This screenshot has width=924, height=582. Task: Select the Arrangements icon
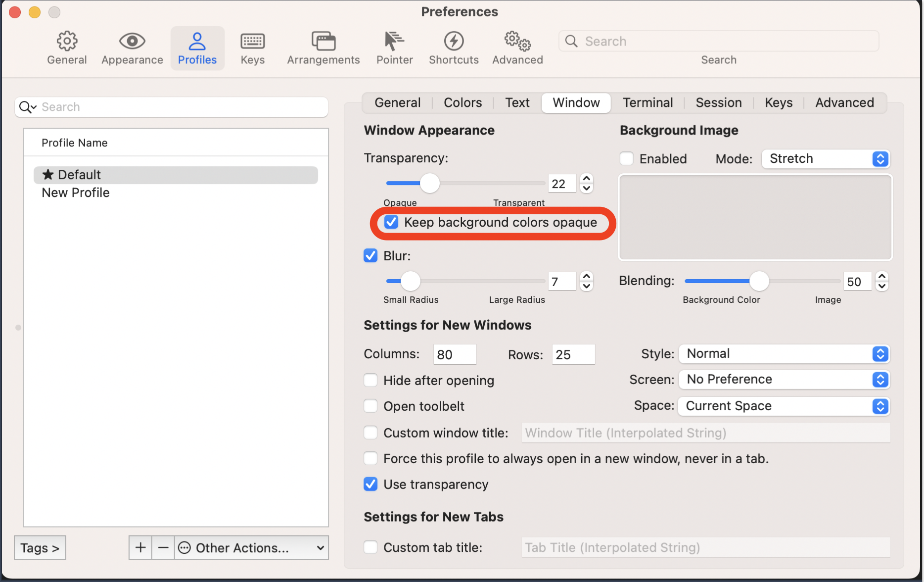coord(323,47)
